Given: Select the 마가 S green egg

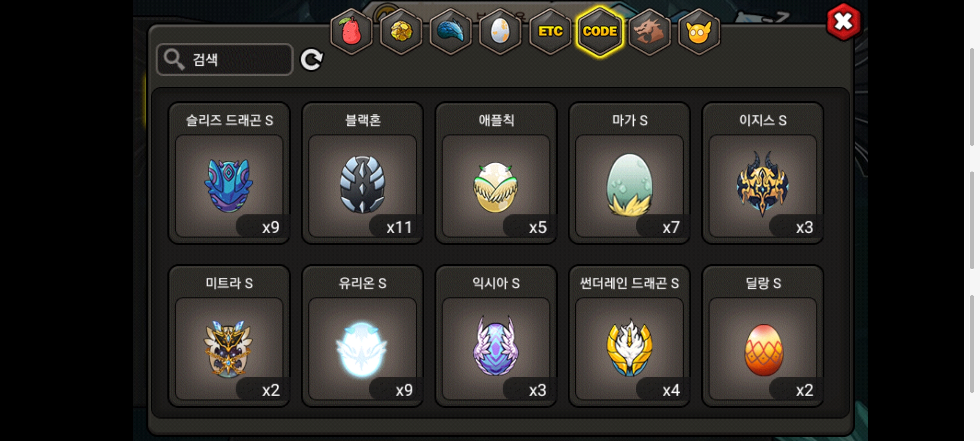Looking at the screenshot, I should pos(629,173).
